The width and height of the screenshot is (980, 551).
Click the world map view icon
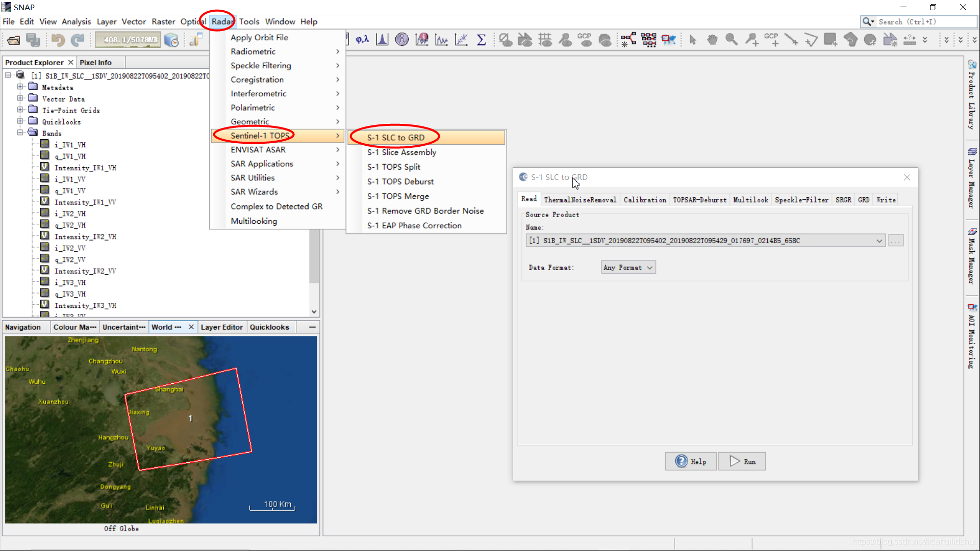click(x=668, y=40)
